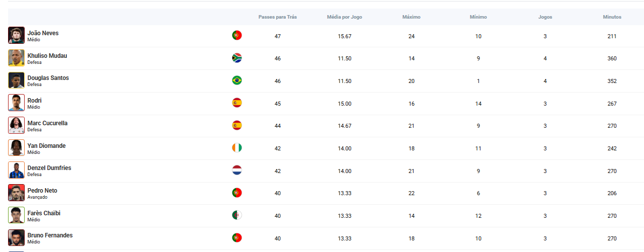The height and width of the screenshot is (252, 644).
Task: Sort by Média por Jogo column
Action: (x=345, y=17)
